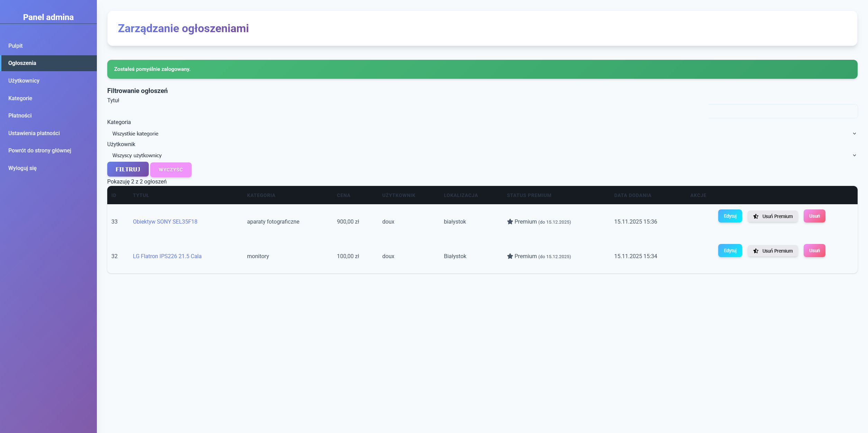Click Edytuj for Obiektyw SONY listing
The height and width of the screenshot is (433, 868).
coord(730,216)
